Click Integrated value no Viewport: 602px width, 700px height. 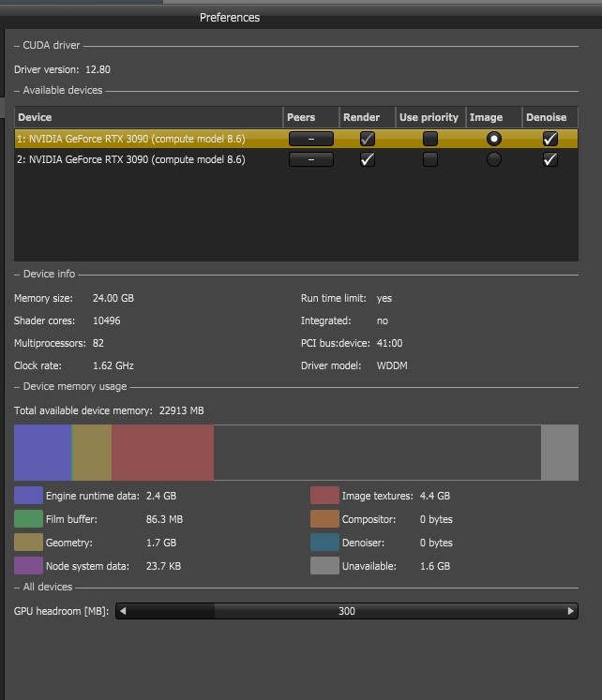click(x=383, y=320)
